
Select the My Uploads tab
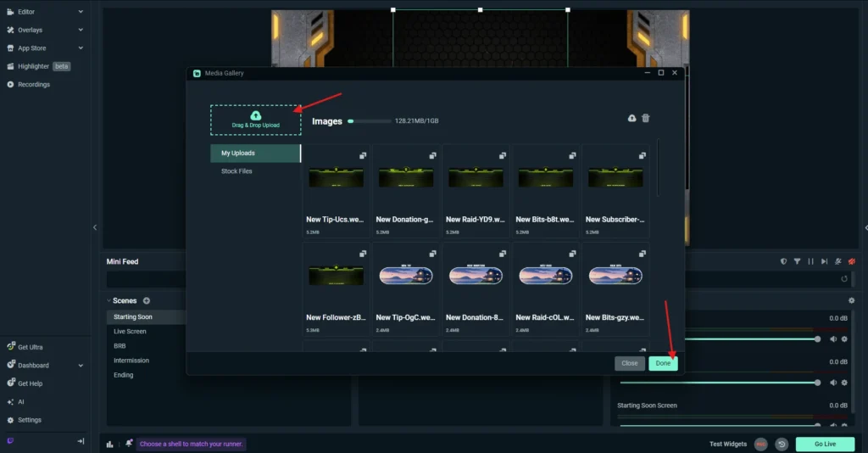pos(256,154)
